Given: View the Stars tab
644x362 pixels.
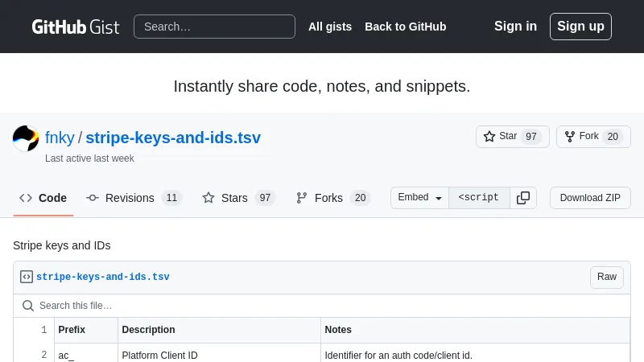Looking at the screenshot, I should point(238,198).
